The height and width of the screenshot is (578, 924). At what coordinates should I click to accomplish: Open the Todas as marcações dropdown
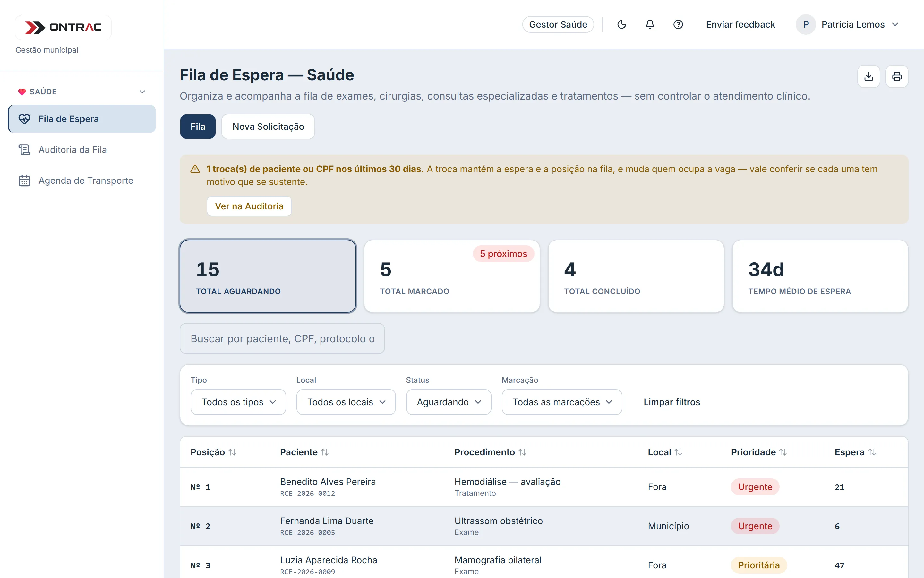[562, 402]
